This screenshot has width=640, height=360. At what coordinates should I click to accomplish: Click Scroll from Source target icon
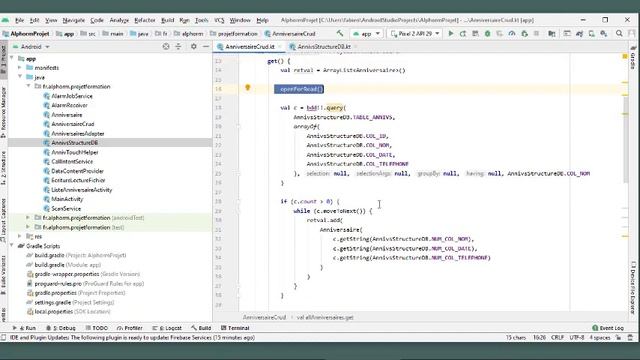click(166, 47)
